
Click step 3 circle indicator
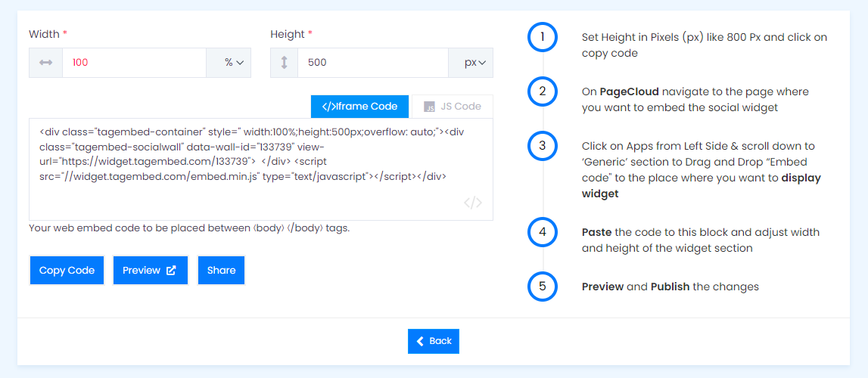[543, 146]
